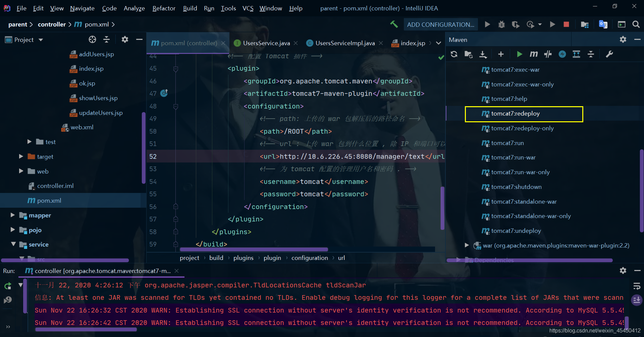
Task: Switch to index.jsp editor tab
Action: point(413,43)
